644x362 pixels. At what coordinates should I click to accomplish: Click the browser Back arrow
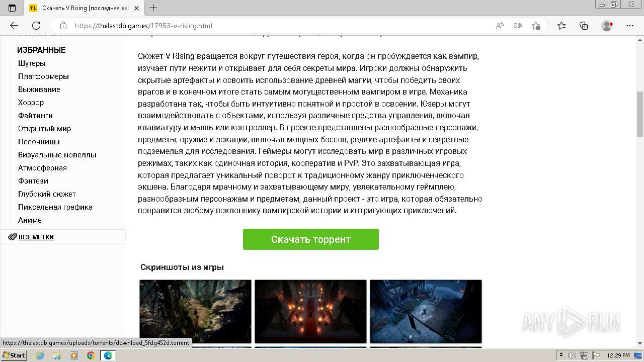(14, 26)
